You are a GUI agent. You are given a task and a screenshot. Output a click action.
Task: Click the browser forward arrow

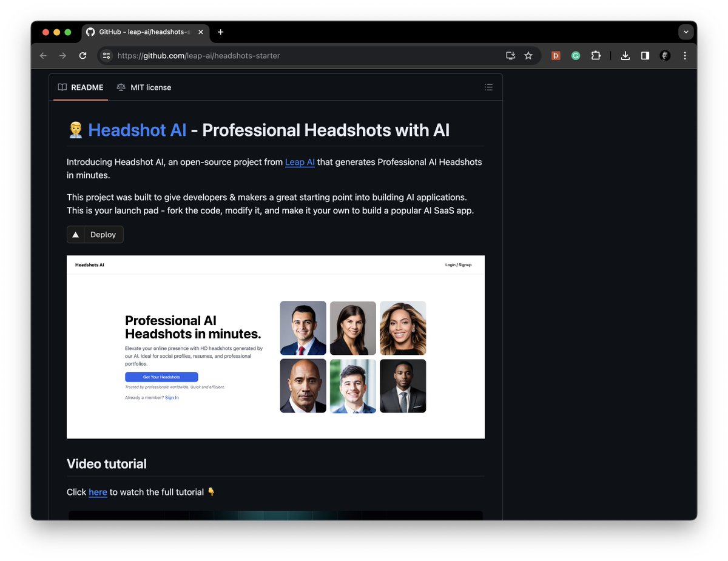[x=62, y=56]
